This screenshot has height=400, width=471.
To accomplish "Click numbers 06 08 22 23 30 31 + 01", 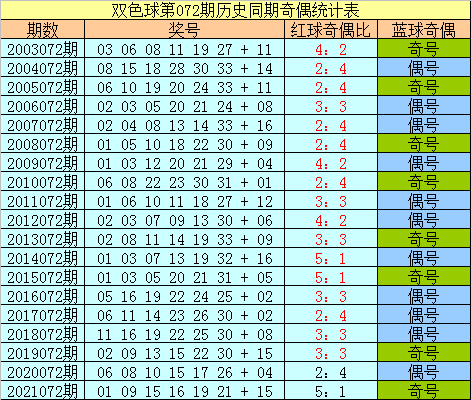I will pos(184,183).
